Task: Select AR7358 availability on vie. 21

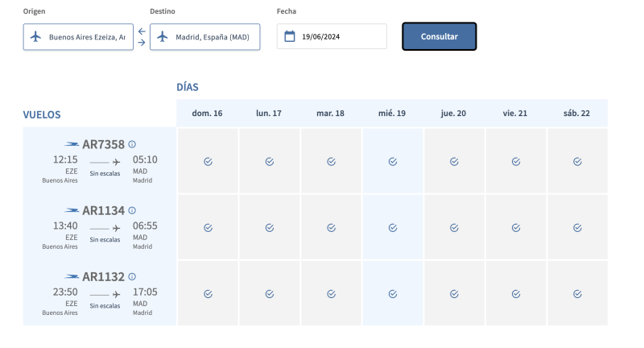Action: pyautogui.click(x=516, y=161)
